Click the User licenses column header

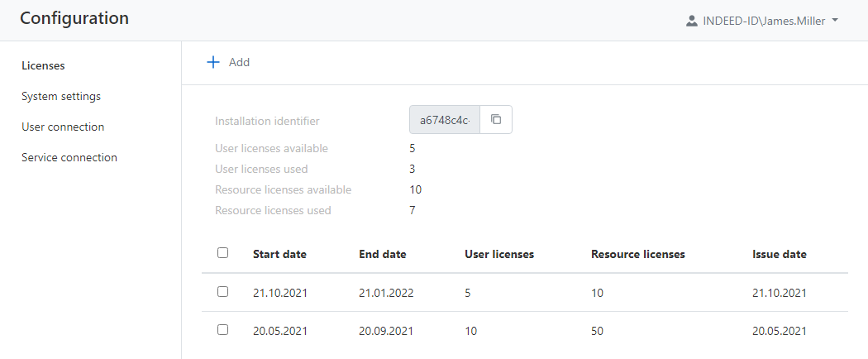click(x=499, y=254)
